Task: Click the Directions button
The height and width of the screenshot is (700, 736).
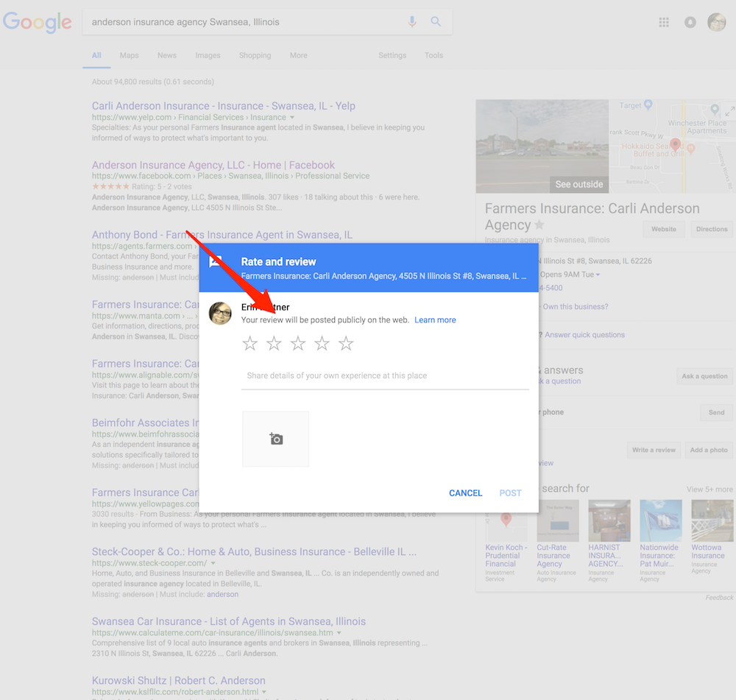Action: coord(712,229)
